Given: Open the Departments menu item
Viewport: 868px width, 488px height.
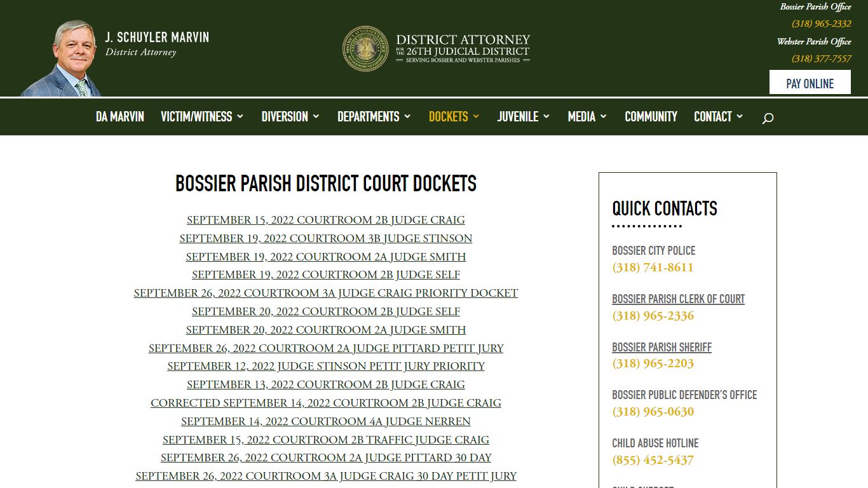Looking at the screenshot, I should click(x=369, y=117).
